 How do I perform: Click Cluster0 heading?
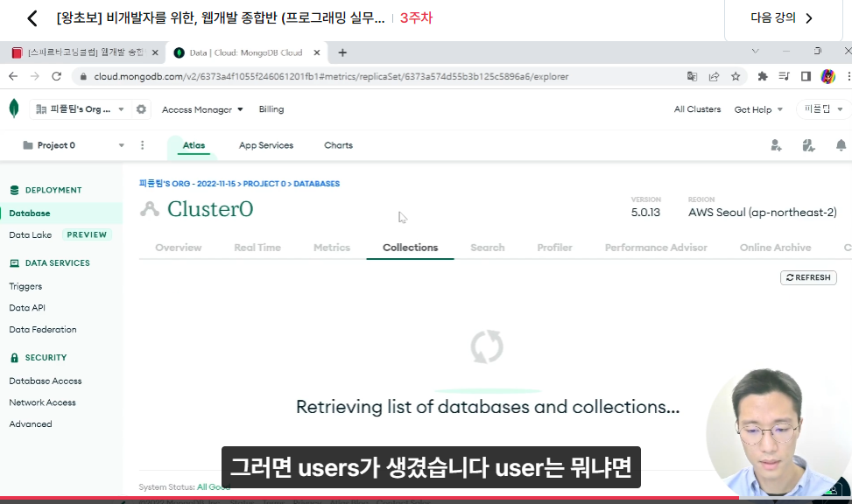pyautogui.click(x=210, y=209)
